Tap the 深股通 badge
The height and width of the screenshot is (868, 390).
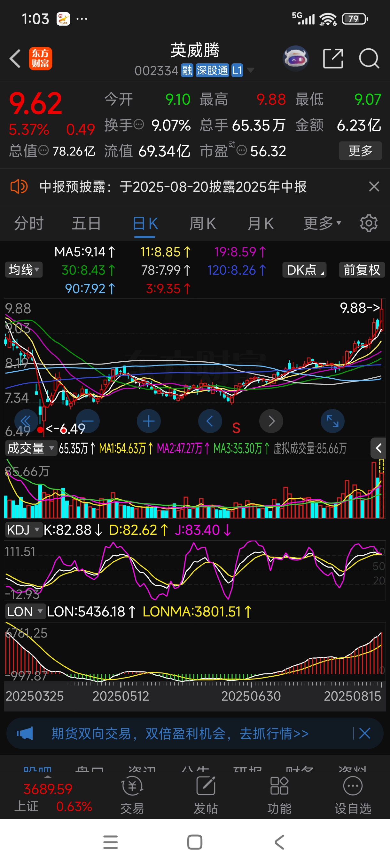click(x=212, y=70)
